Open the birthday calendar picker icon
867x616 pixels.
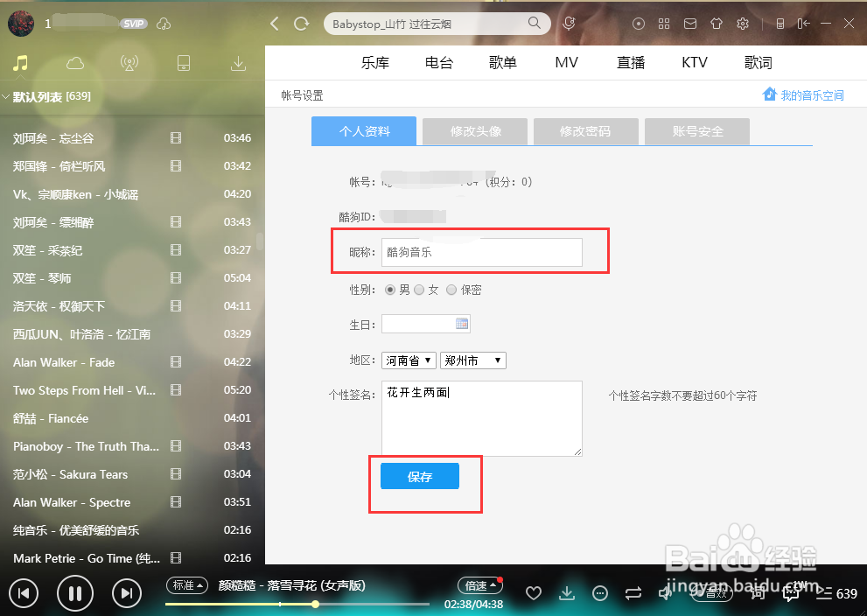(462, 324)
